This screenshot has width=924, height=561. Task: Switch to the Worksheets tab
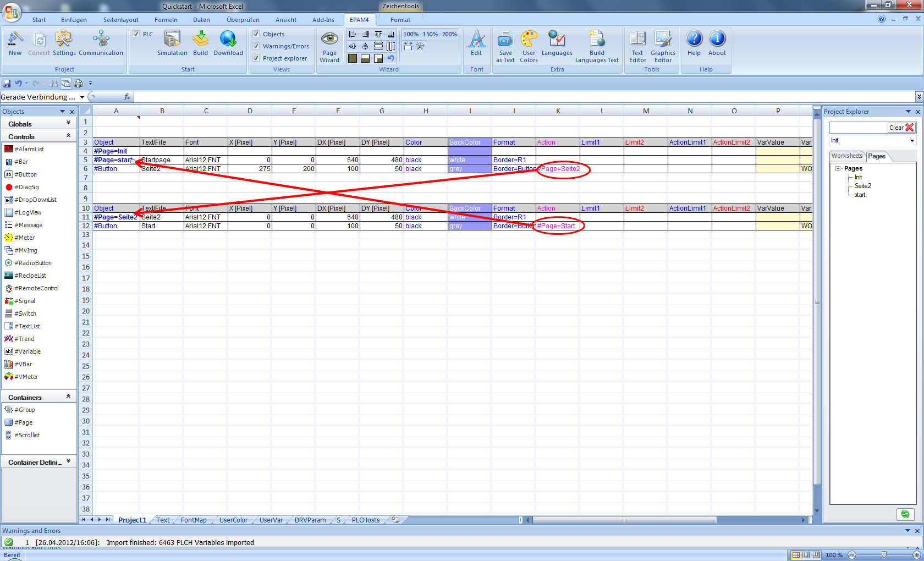click(x=847, y=156)
